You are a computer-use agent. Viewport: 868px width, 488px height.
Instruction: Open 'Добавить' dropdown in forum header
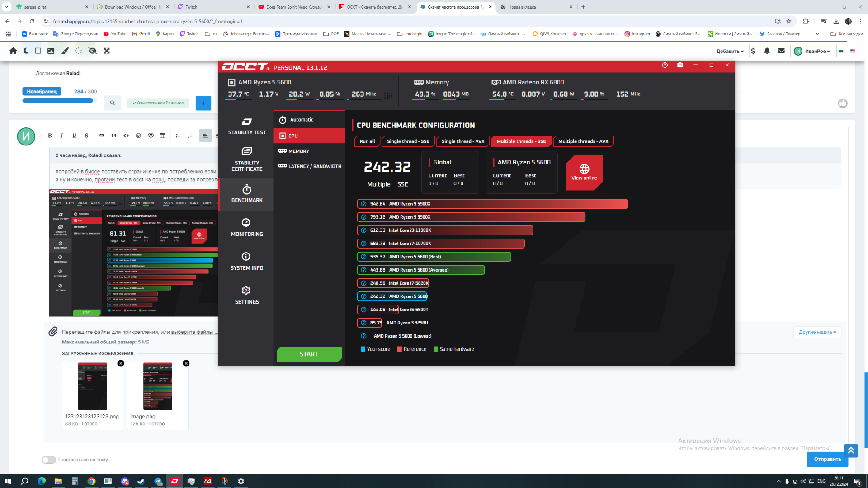click(730, 51)
